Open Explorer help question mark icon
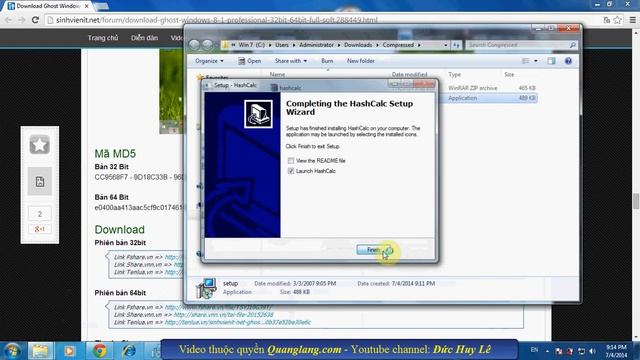The height and width of the screenshot is (360, 640). pyautogui.click(x=568, y=61)
